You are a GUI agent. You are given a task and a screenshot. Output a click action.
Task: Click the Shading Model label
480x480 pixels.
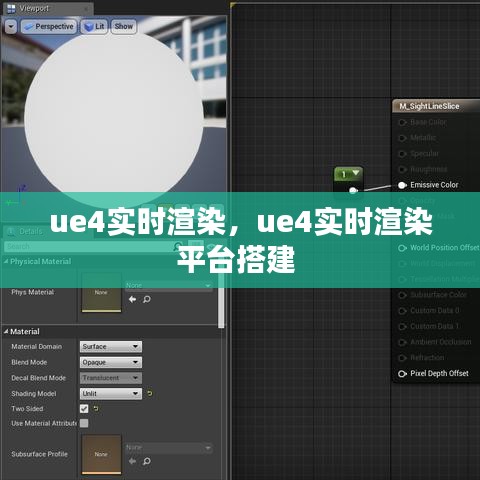[34, 394]
